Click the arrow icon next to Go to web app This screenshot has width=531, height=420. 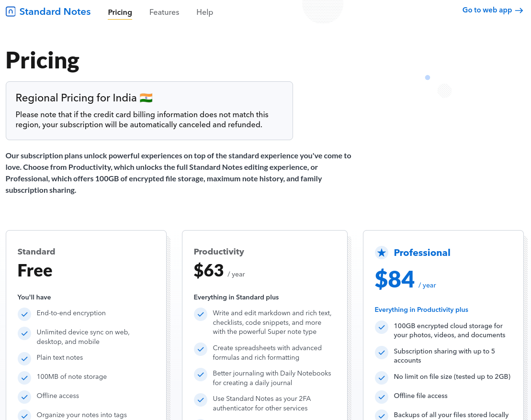tap(519, 10)
